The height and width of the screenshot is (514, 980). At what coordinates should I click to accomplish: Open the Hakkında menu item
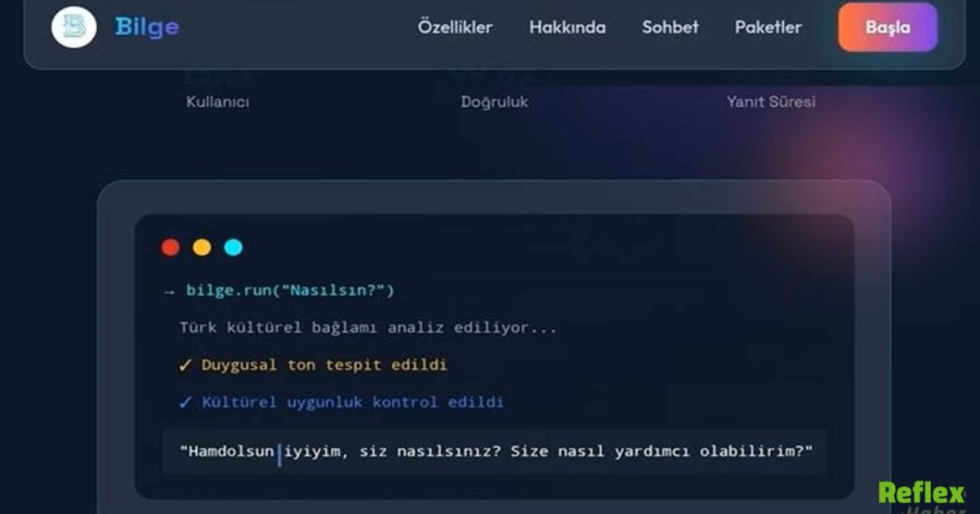coord(568,27)
